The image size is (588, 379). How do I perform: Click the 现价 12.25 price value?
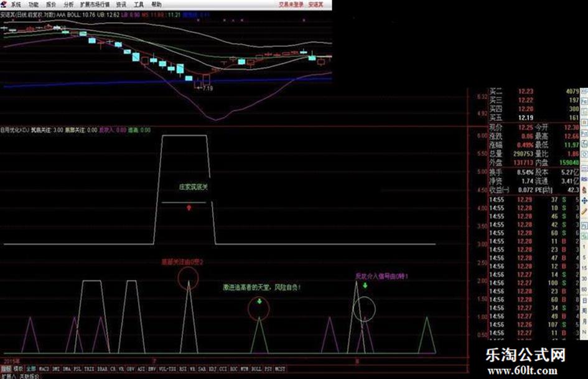pyautogui.click(x=525, y=128)
